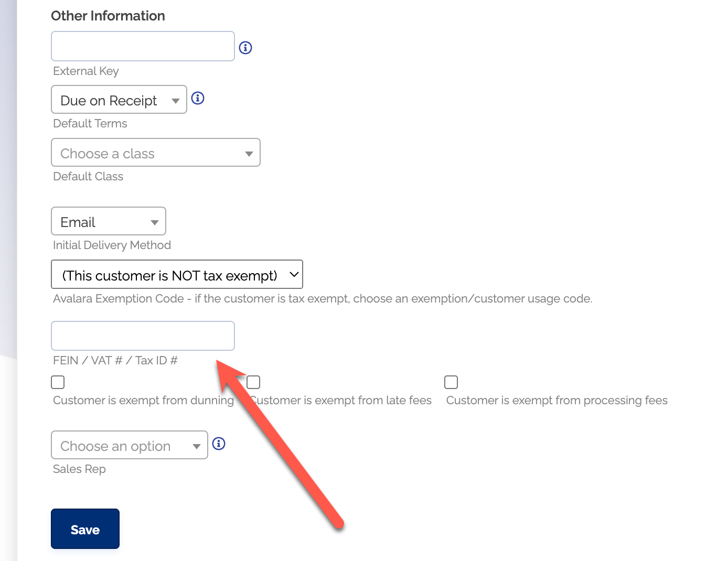The image size is (728, 561).
Task: Check the exempt from late fees box
Action: point(254,382)
